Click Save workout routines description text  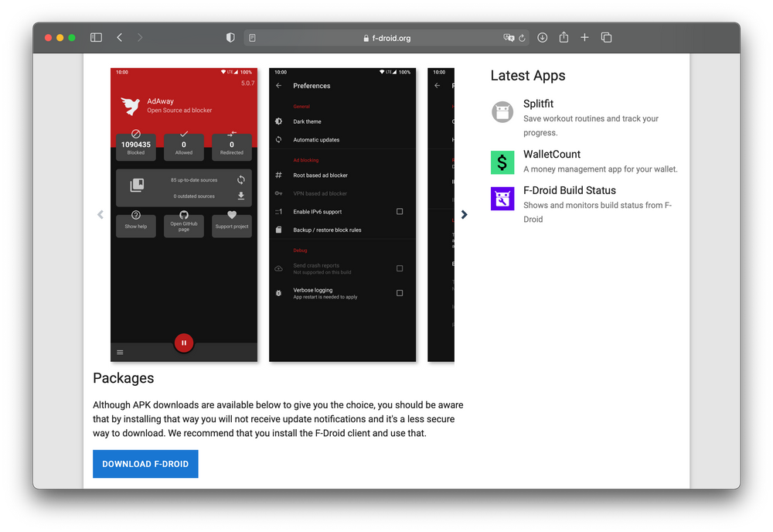pos(591,126)
